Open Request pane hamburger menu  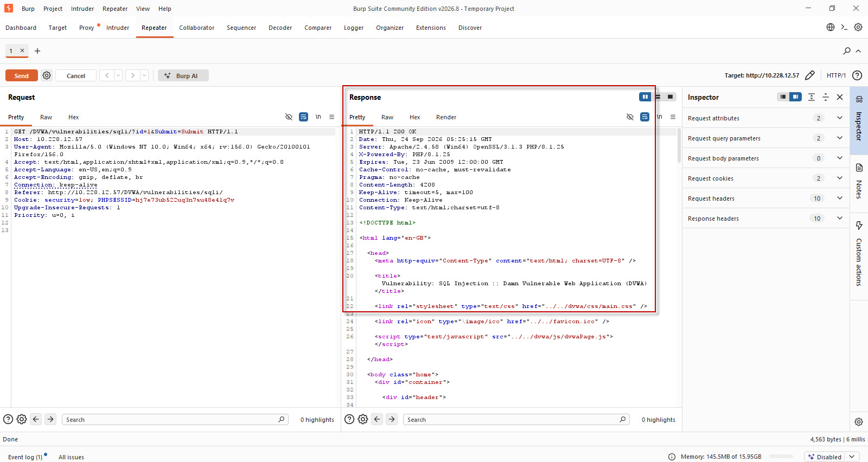[331, 117]
